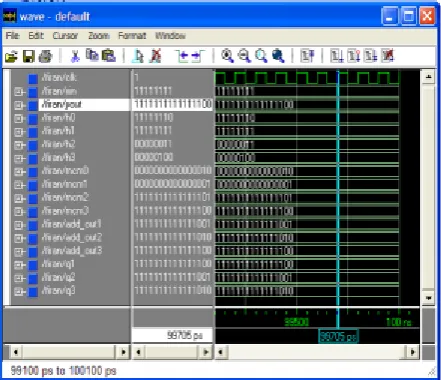
Task: Click the Copy icon in toolbar
Action: (x=92, y=55)
